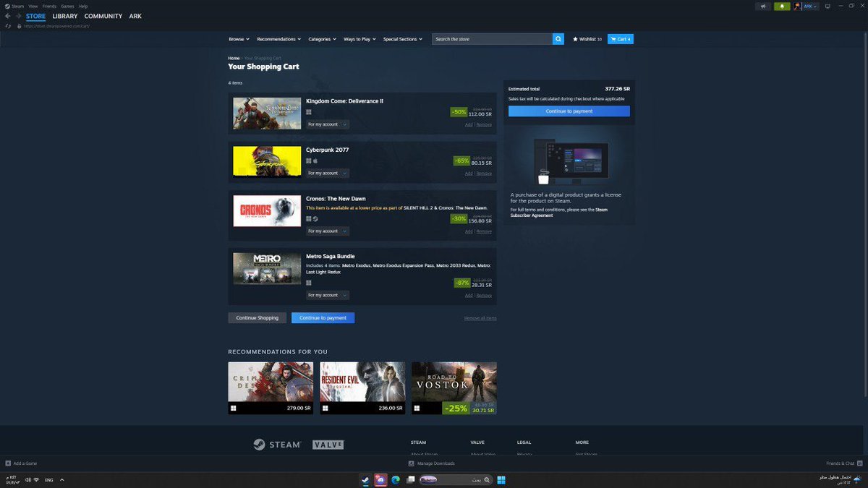The image size is (868, 488).
Task: Show hidden tray icons chevron
Action: coord(61,480)
